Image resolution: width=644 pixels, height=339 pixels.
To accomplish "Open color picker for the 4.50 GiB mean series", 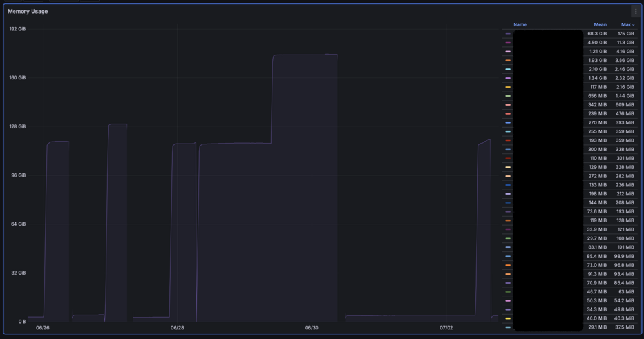I will point(508,43).
